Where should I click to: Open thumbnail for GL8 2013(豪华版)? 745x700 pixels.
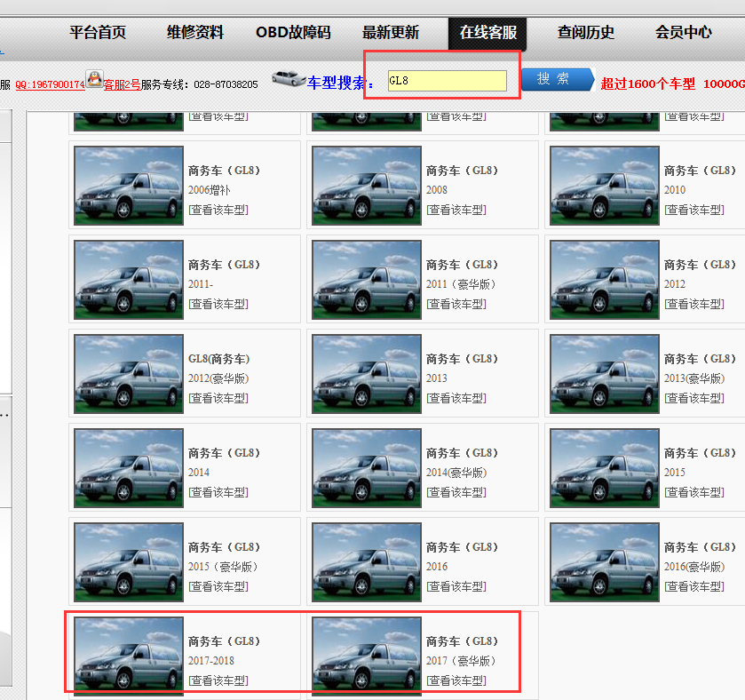tap(605, 373)
